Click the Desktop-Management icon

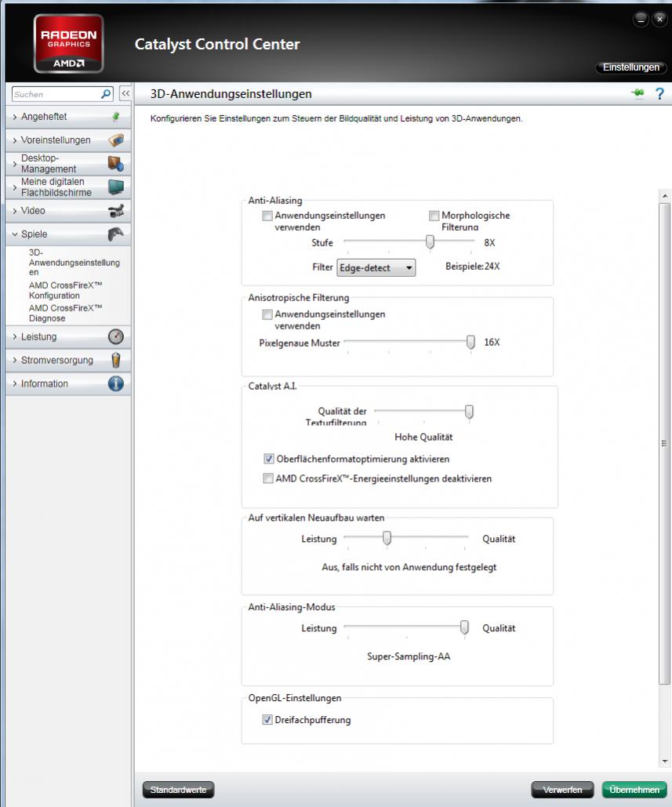point(116,163)
